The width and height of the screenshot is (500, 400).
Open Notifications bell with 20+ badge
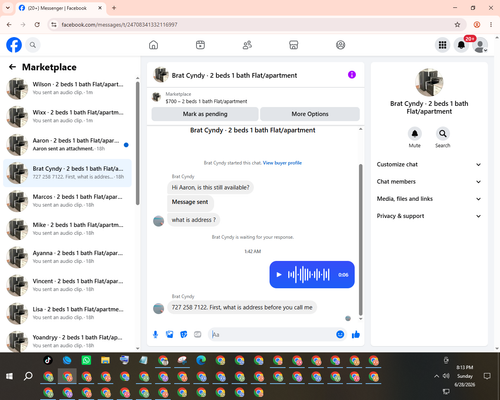[461, 45]
